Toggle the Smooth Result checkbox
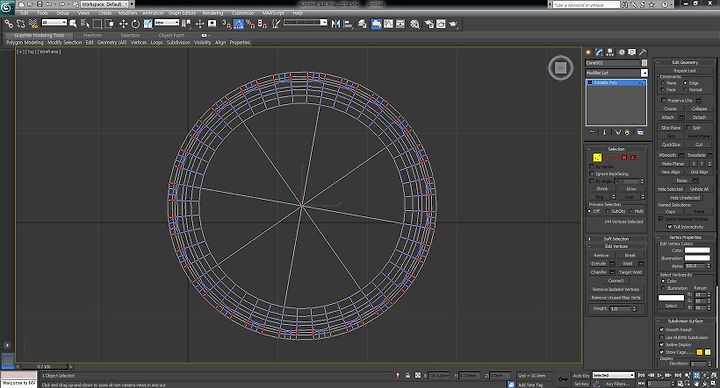 (662, 329)
